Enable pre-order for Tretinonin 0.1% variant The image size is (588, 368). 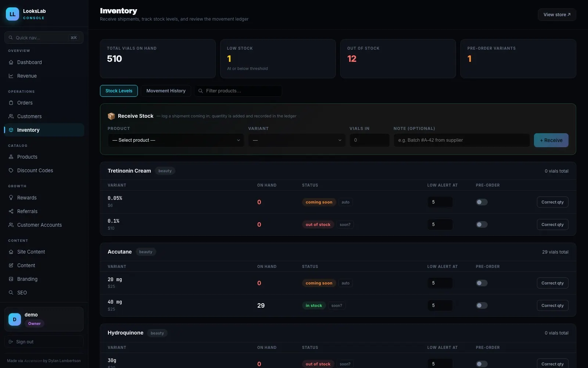(482, 224)
